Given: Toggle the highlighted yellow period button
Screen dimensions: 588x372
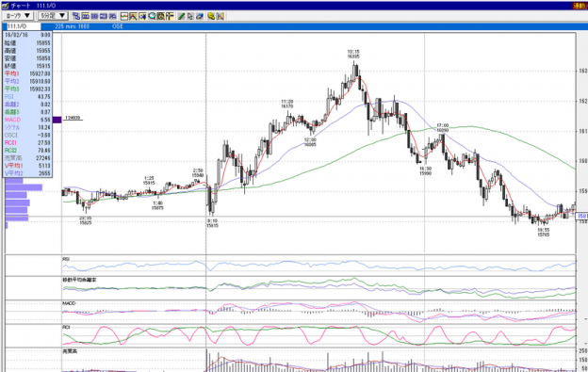Looking at the screenshot, I should (86, 16).
